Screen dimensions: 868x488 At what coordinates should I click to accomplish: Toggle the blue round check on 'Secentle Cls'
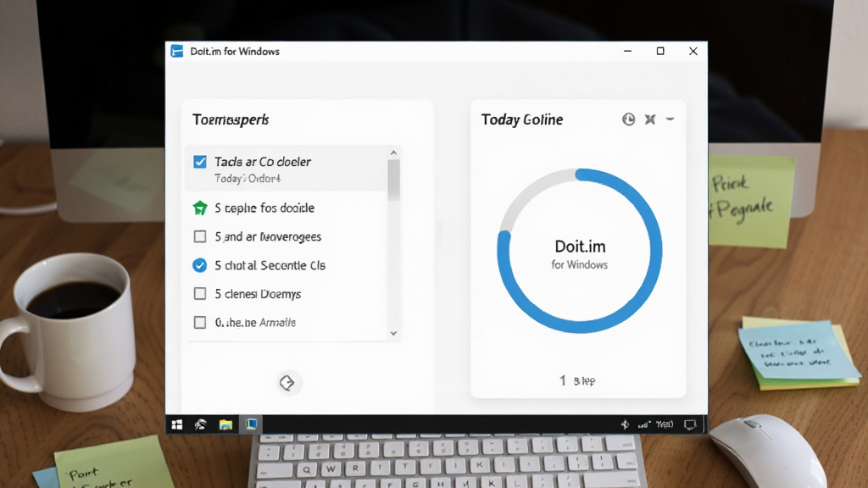click(x=200, y=265)
